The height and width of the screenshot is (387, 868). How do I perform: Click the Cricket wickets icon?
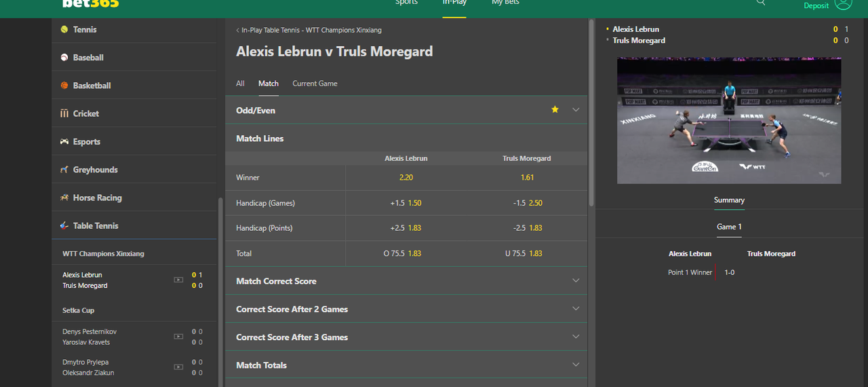pyautogui.click(x=64, y=113)
